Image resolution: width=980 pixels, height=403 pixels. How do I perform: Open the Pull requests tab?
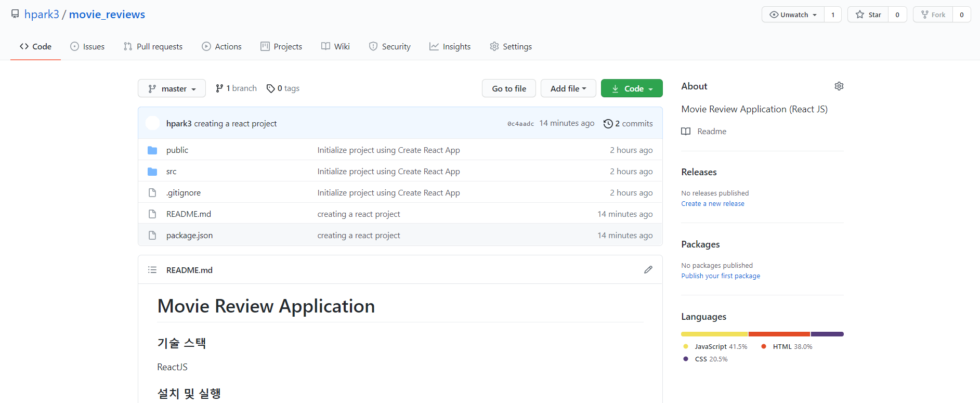click(x=153, y=46)
